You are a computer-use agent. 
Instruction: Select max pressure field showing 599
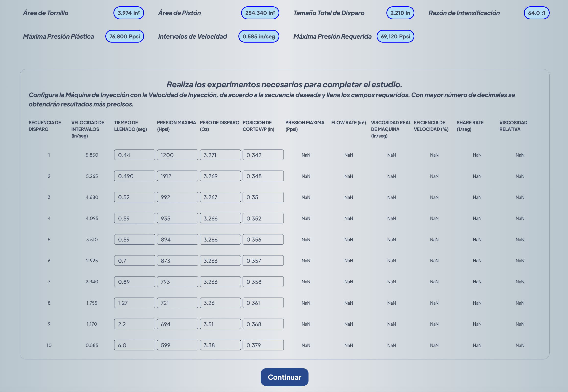(177, 345)
